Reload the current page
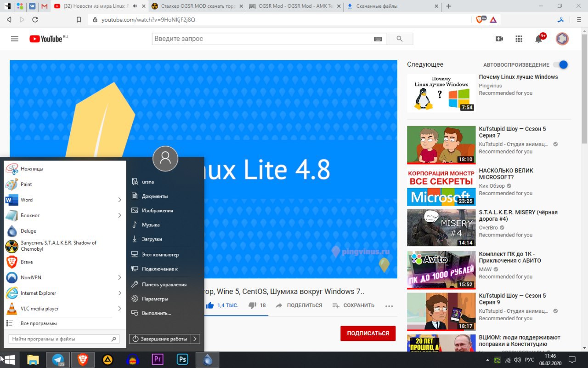The height and width of the screenshot is (368, 588). (x=35, y=20)
